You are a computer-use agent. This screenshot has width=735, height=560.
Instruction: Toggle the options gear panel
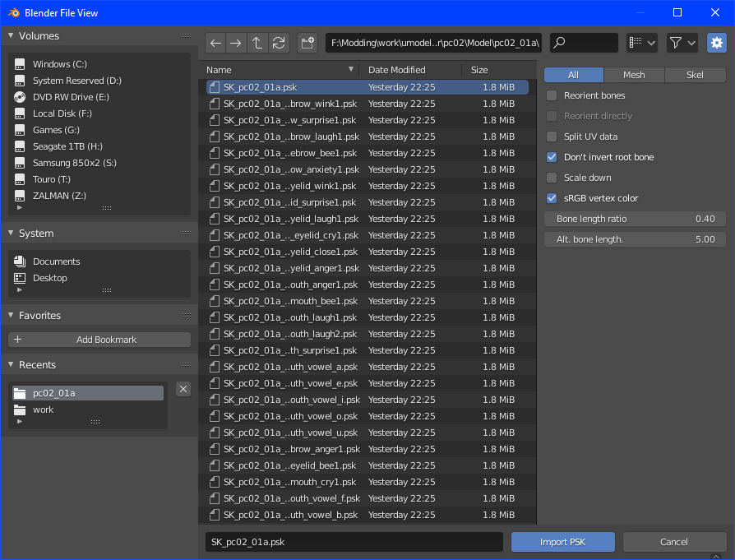(716, 43)
